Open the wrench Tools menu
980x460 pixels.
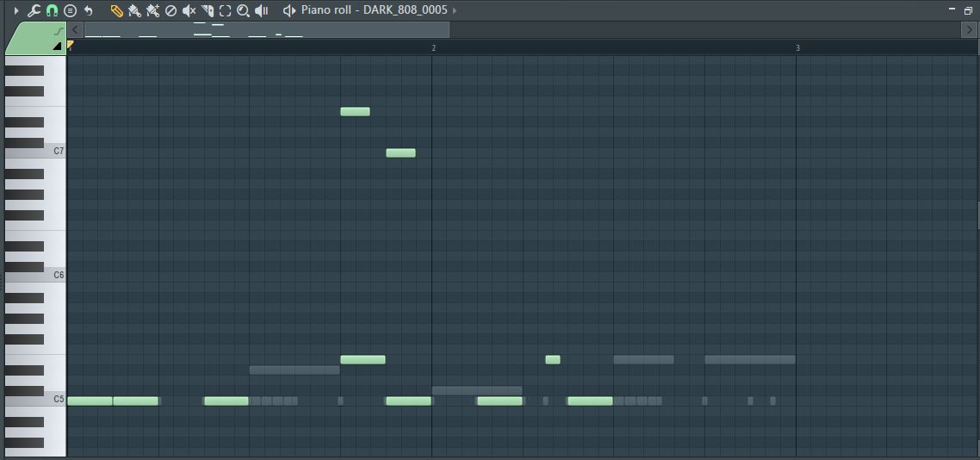pyautogui.click(x=34, y=10)
